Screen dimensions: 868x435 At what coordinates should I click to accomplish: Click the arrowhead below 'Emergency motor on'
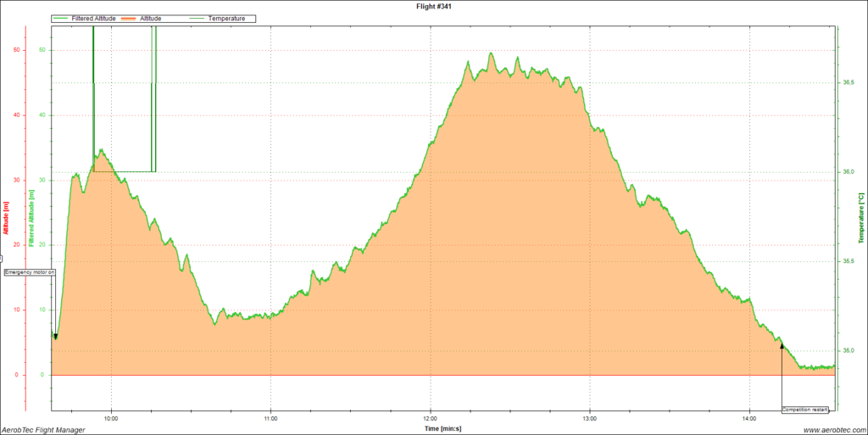click(x=56, y=337)
